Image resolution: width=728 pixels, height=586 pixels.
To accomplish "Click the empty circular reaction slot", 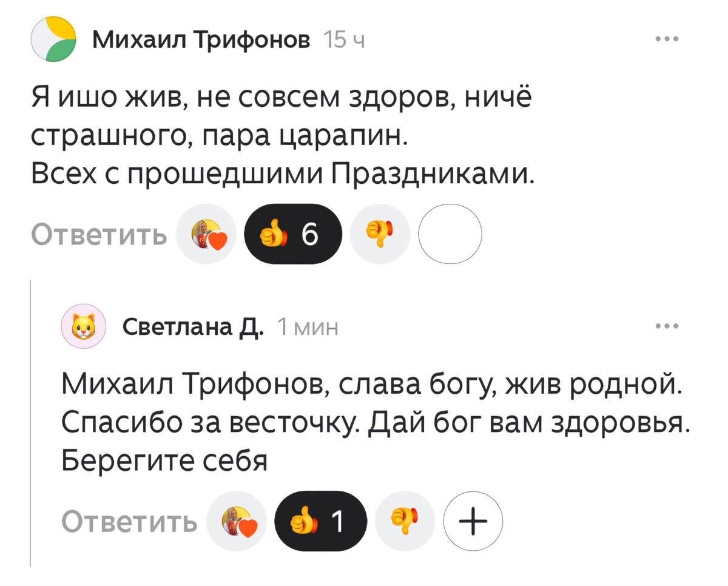I will 450,234.
